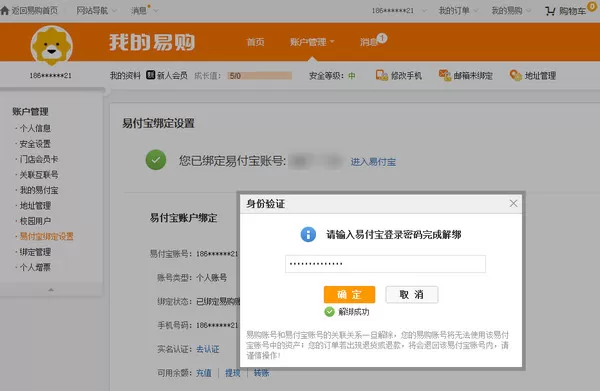Image resolution: width=600 pixels, height=391 pixels.
Task: Open 个人增票 in the sidebar
Action: tap(35, 267)
